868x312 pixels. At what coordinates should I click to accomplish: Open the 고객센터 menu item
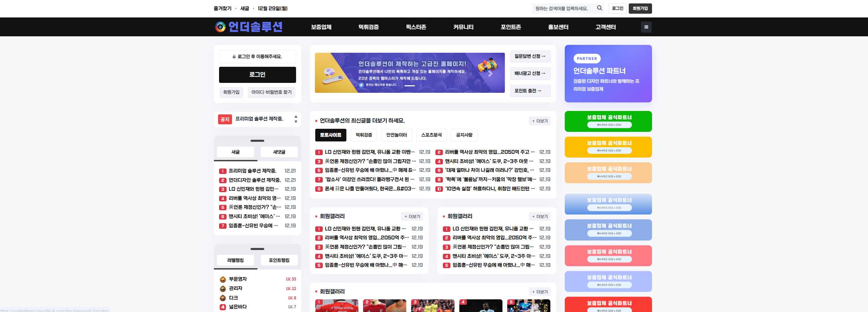(605, 27)
